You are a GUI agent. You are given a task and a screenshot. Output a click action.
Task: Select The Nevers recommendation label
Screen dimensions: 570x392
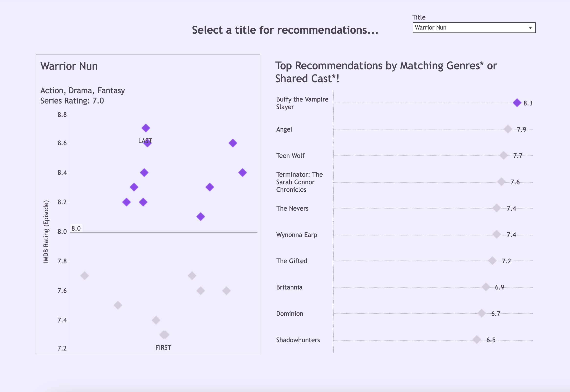pyautogui.click(x=292, y=208)
